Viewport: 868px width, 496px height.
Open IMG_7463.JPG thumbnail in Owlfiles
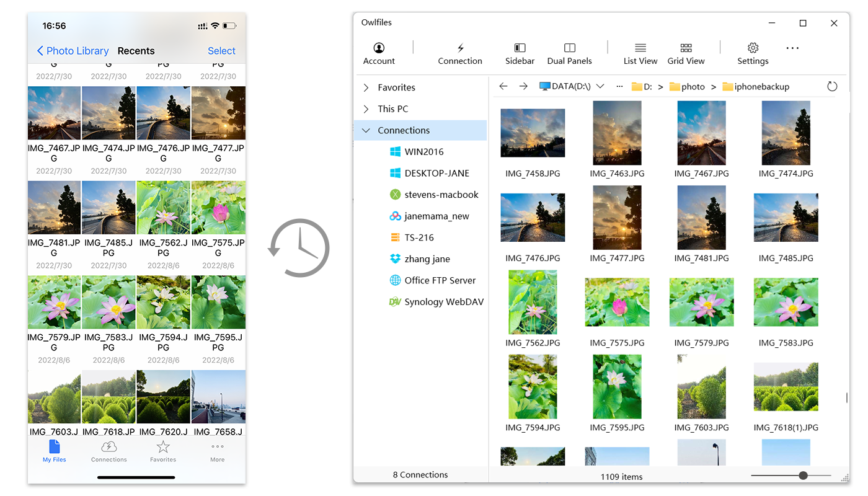tap(617, 133)
